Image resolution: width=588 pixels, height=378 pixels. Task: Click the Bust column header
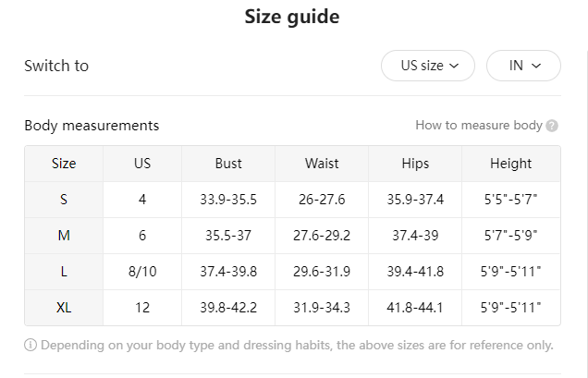(x=228, y=164)
